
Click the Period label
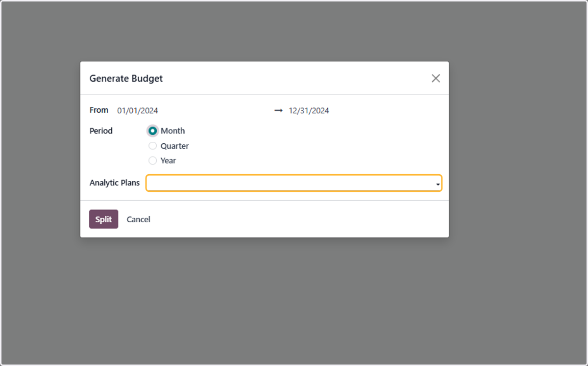point(101,131)
